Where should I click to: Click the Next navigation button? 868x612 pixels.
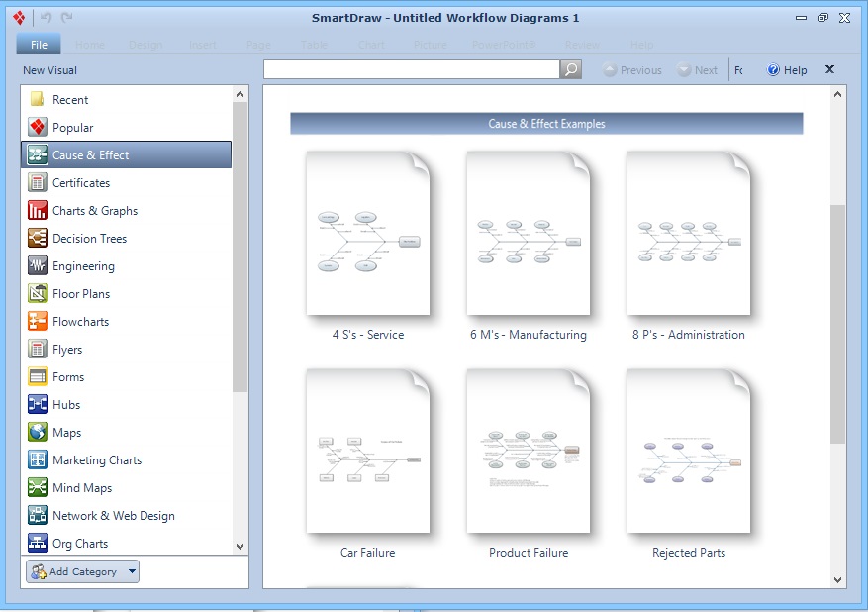pos(698,70)
